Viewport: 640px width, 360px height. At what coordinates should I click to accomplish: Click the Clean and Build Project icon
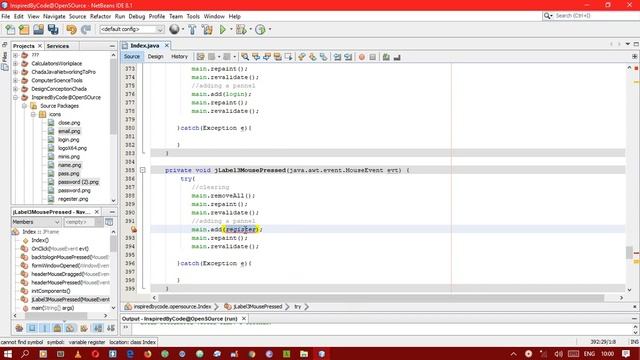pyautogui.click(x=207, y=29)
